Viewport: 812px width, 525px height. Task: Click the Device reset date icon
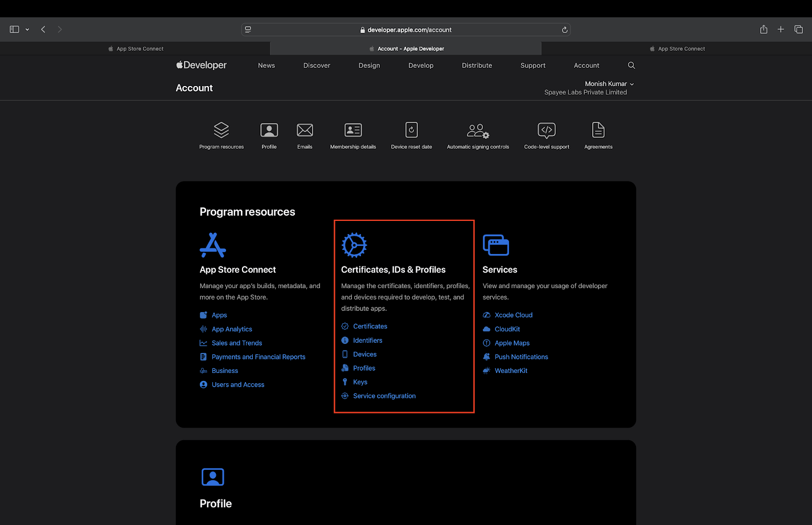(411, 130)
